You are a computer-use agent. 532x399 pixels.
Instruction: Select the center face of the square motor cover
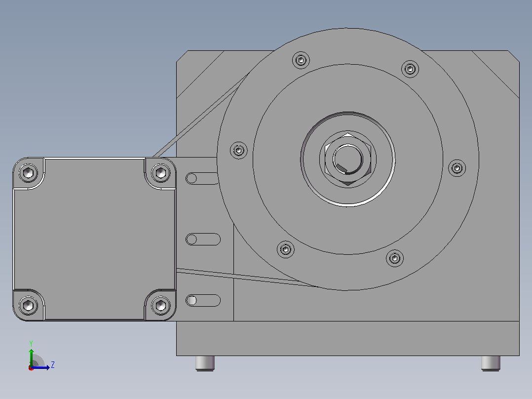[94, 239]
